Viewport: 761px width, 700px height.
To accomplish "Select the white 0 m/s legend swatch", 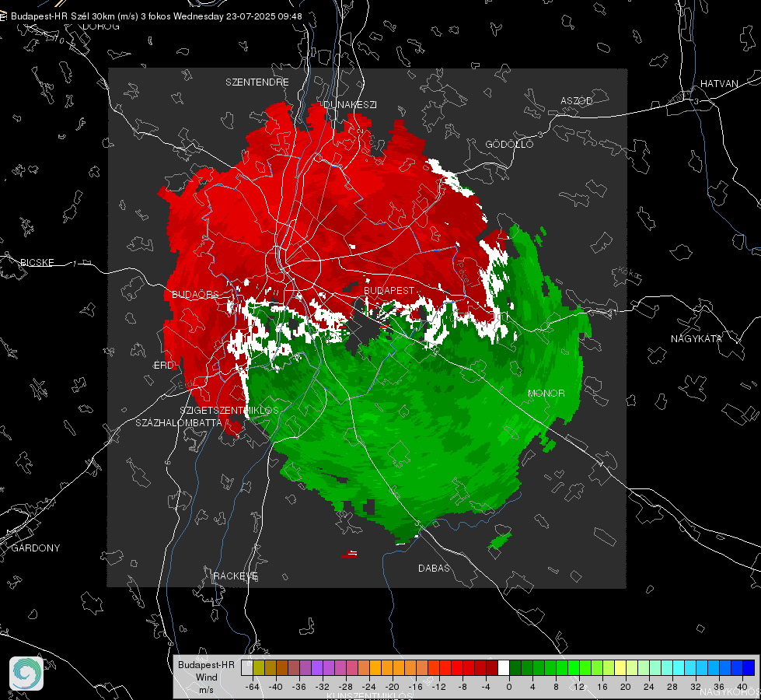I will (504, 667).
